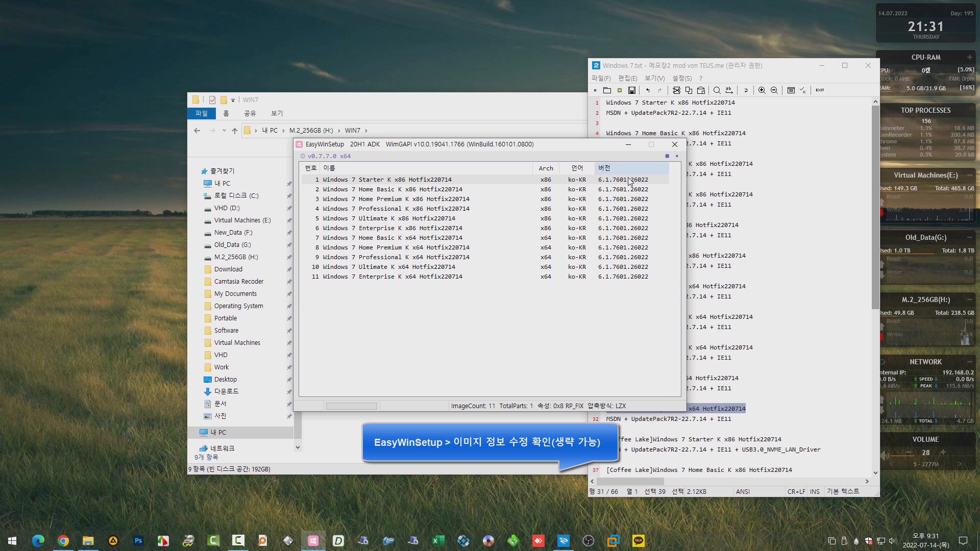Click Undo arrow in Notepad2 toolbar
The height and width of the screenshot is (551, 980).
point(648,90)
